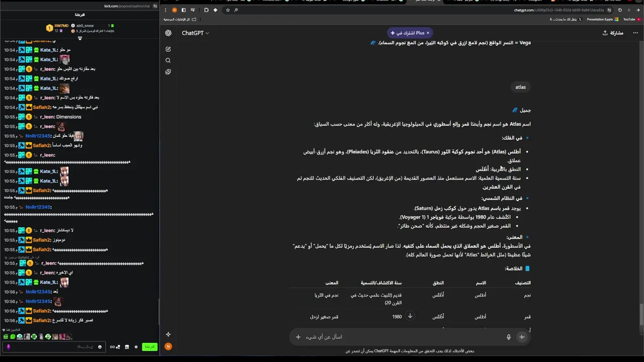Image resolution: width=644 pixels, height=362 pixels.
Task: Open the ChatGPT model selector dropdown
Action: [x=195, y=33]
